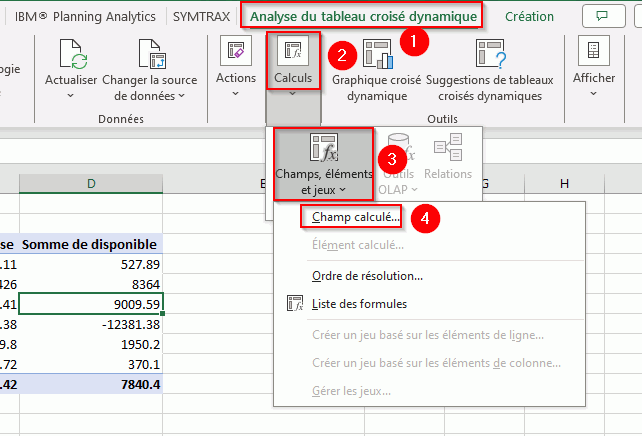Open the Actions ribbon button
Screen dimensions: 642x436
click(236, 52)
